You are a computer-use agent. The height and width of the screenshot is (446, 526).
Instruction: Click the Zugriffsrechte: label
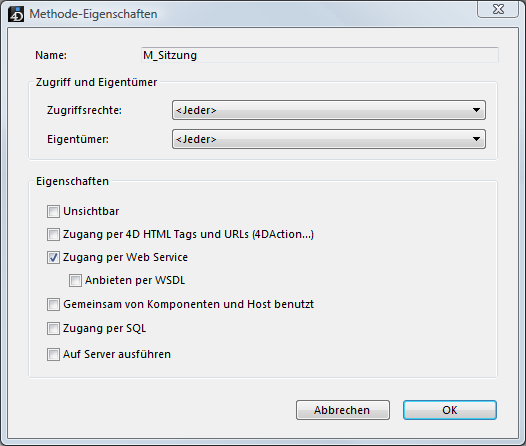click(x=84, y=110)
